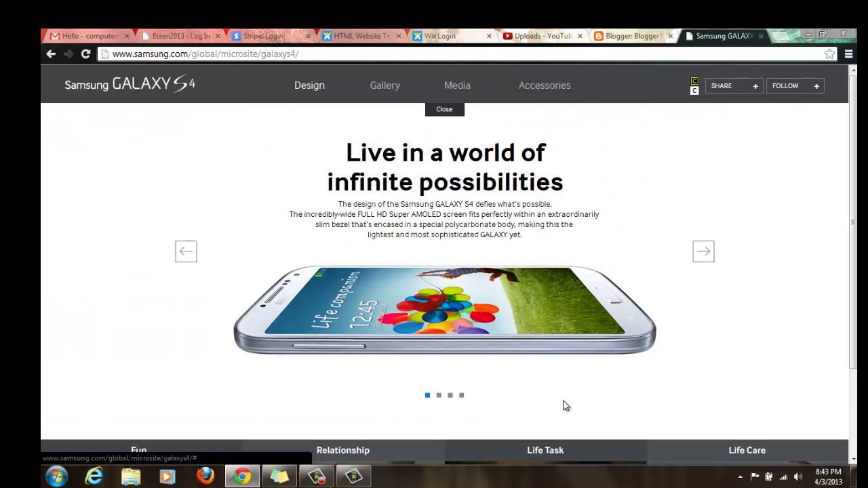Expand the SHARE plus menu
Viewport: 868px width, 488px height.
(734, 86)
